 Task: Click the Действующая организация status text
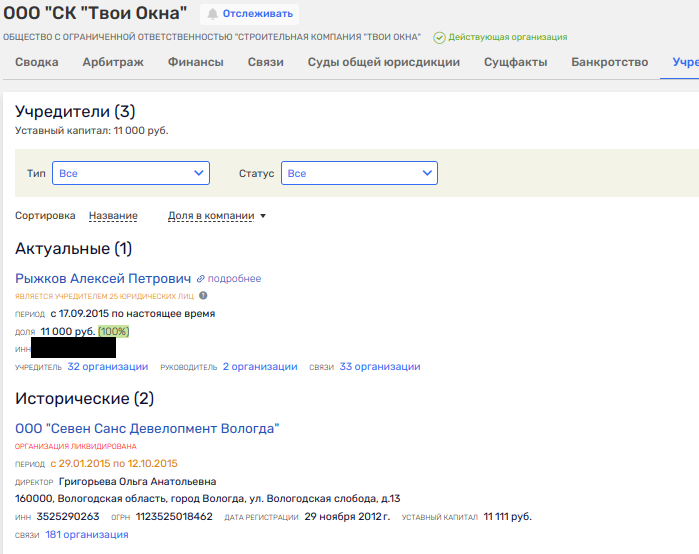(508, 37)
